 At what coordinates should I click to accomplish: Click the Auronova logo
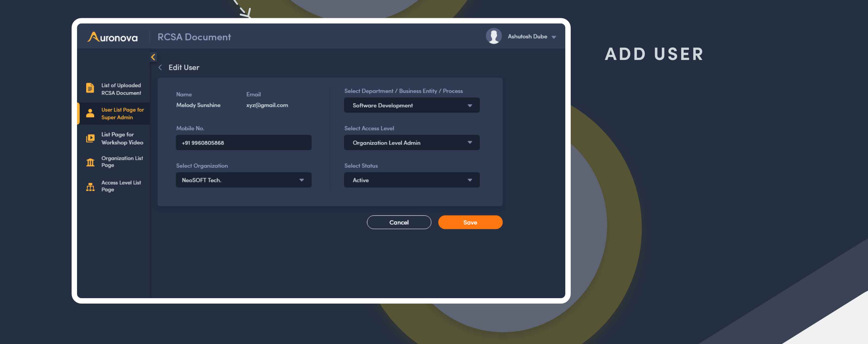point(113,37)
